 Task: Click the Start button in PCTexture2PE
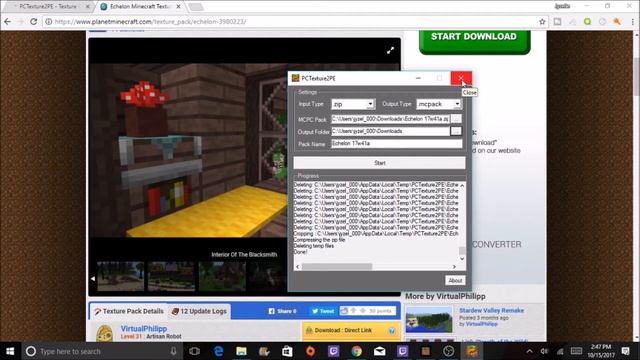coord(380,163)
